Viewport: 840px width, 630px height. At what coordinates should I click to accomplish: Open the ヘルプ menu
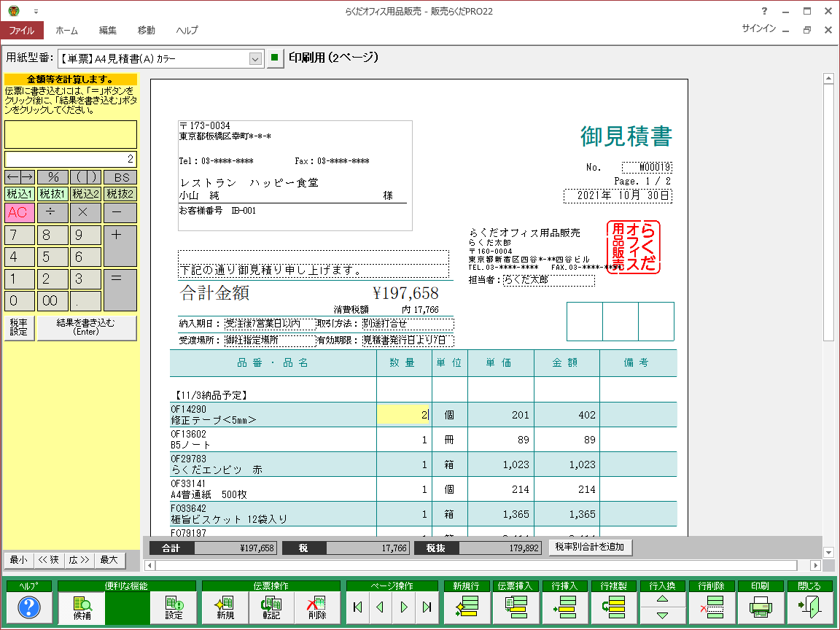(187, 31)
